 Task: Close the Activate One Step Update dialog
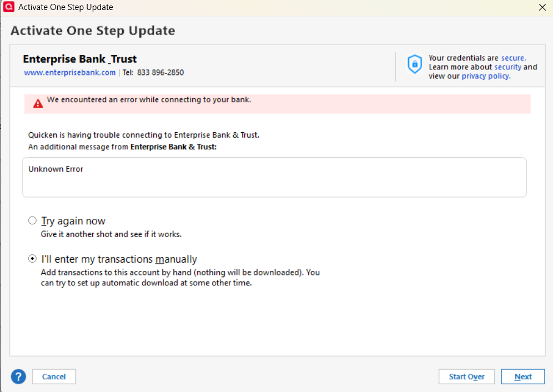tap(542, 7)
